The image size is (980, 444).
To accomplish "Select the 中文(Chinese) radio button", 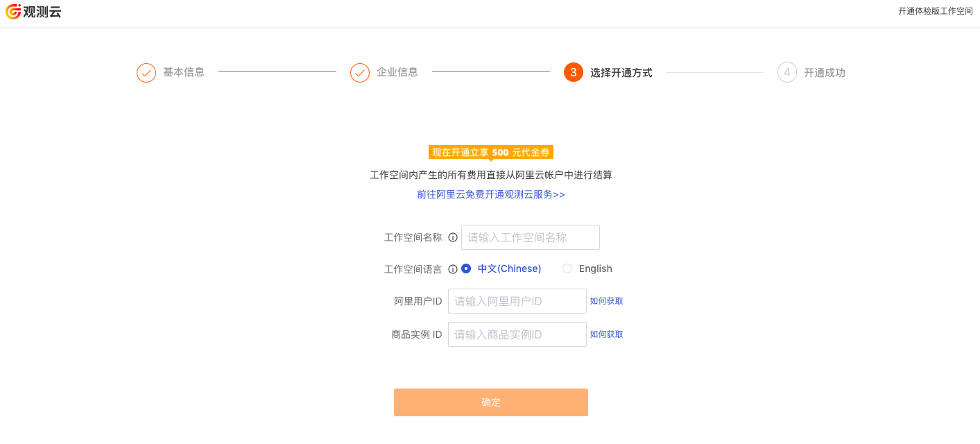I will [466, 268].
